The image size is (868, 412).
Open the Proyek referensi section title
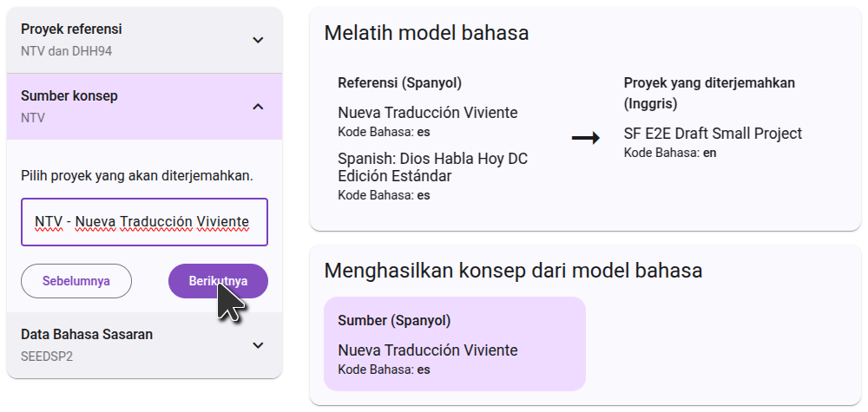70,29
